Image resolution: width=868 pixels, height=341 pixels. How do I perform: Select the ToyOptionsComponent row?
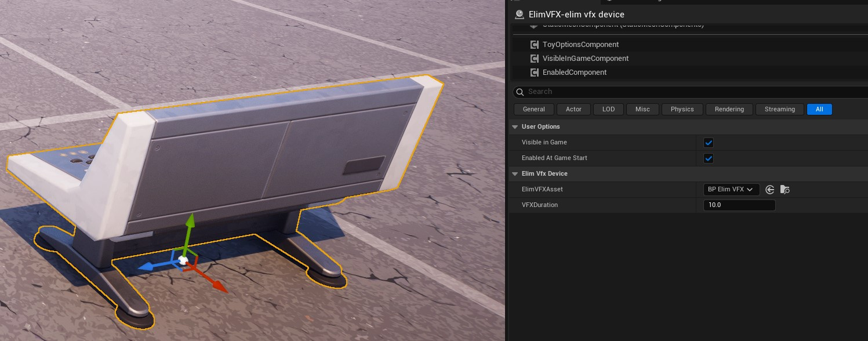tap(689, 45)
